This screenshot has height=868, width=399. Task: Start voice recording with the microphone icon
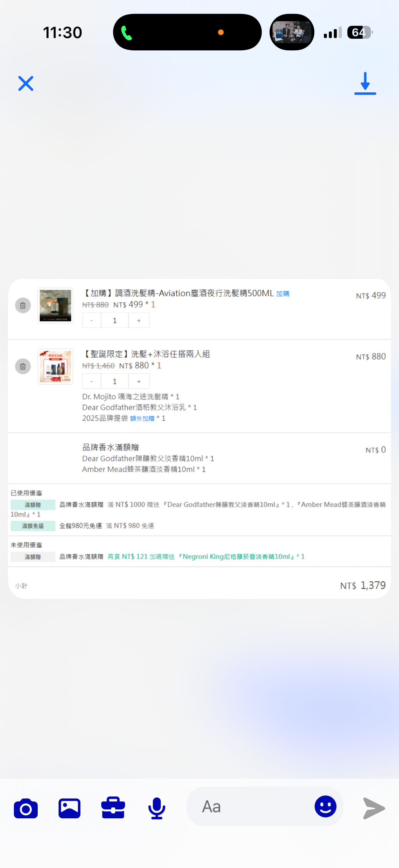click(x=156, y=808)
